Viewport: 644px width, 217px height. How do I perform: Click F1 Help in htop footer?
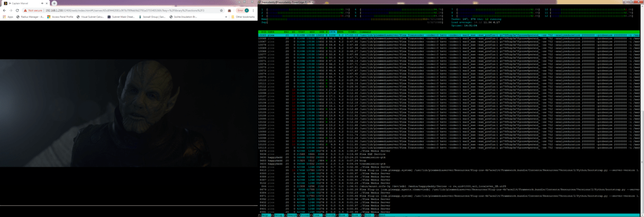click(x=265, y=215)
